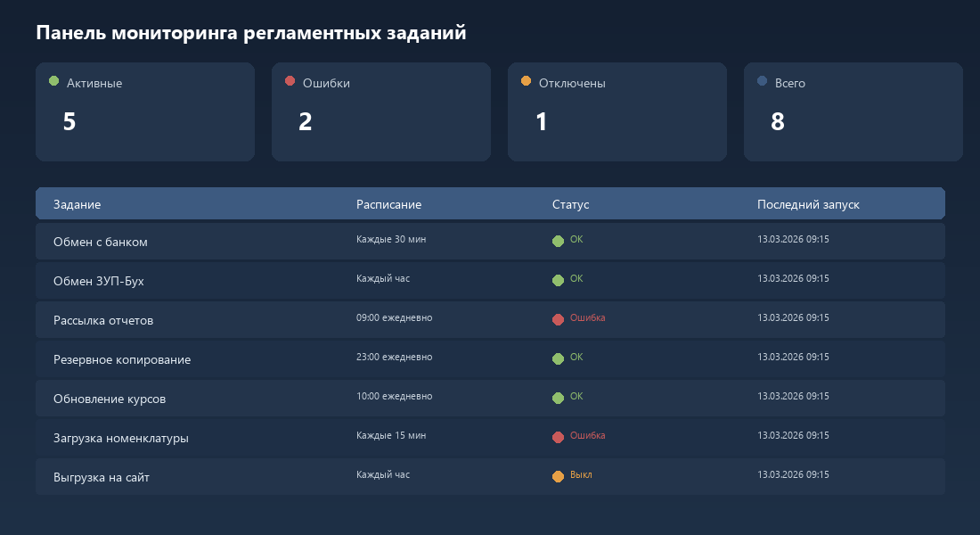This screenshot has width=980, height=535.
Task: Open the Активные summary card
Action: point(145,111)
